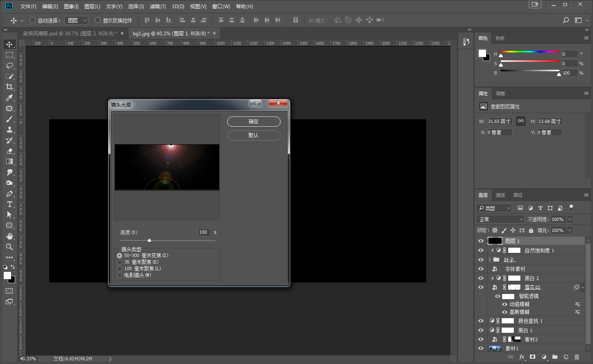Screen dimensions: 593x364
Task: Click 确定 in the lens flare dialog
Action: 254,122
